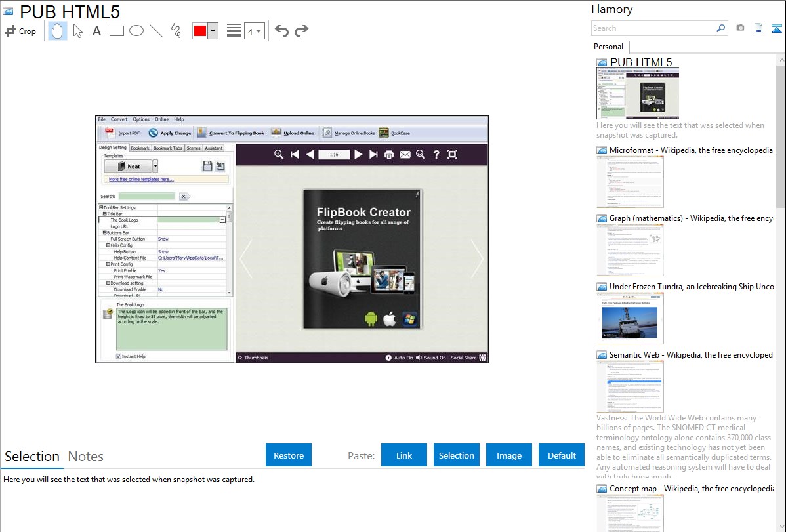Click the Flamory search field
786x532 pixels.
[653, 28]
